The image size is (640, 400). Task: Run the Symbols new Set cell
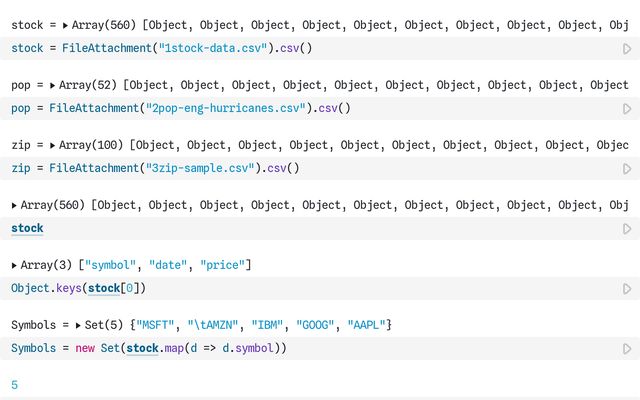(627, 349)
